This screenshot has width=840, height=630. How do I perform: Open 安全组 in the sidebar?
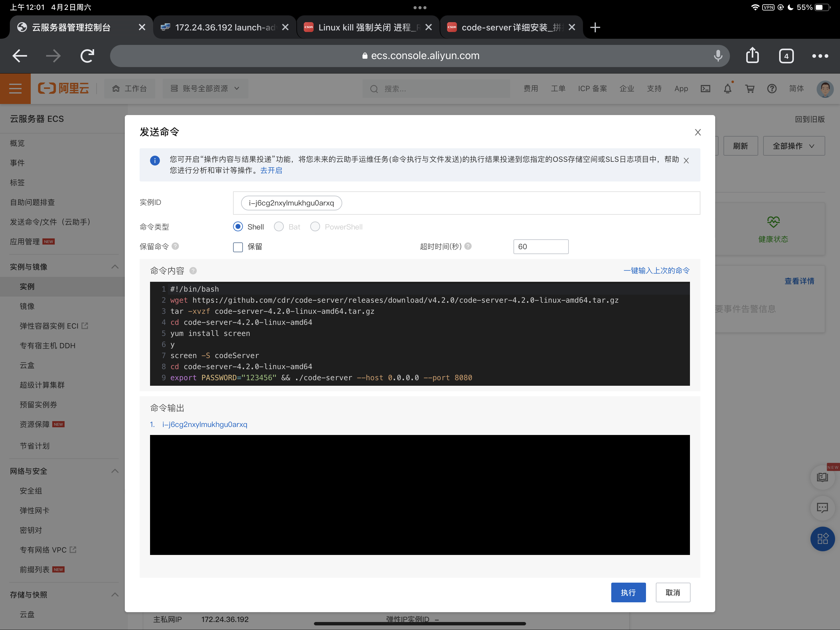click(x=31, y=491)
